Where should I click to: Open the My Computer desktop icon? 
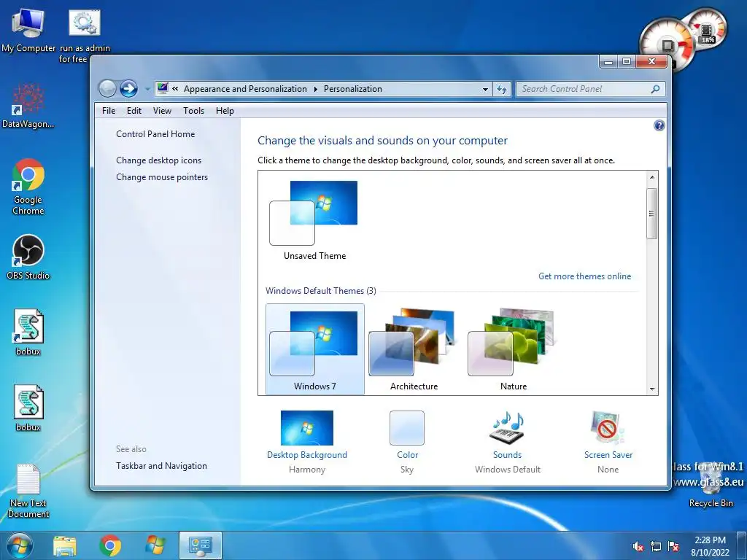click(28, 29)
